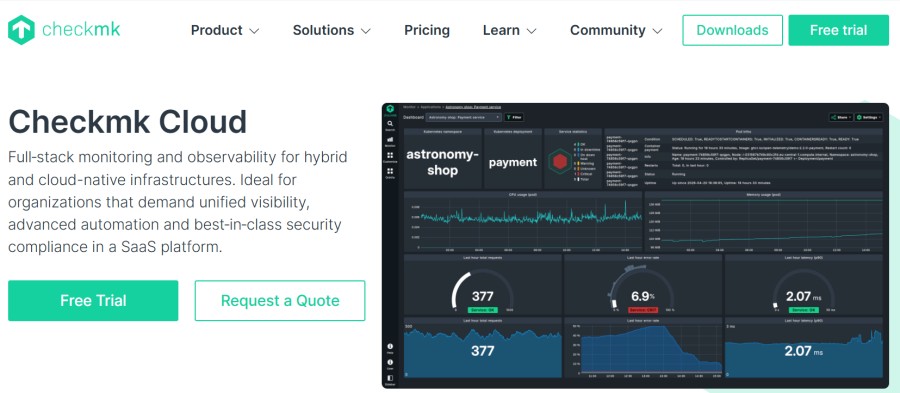Click the Checkmk logo in the site header
The height and width of the screenshot is (393, 900).
coord(64,30)
